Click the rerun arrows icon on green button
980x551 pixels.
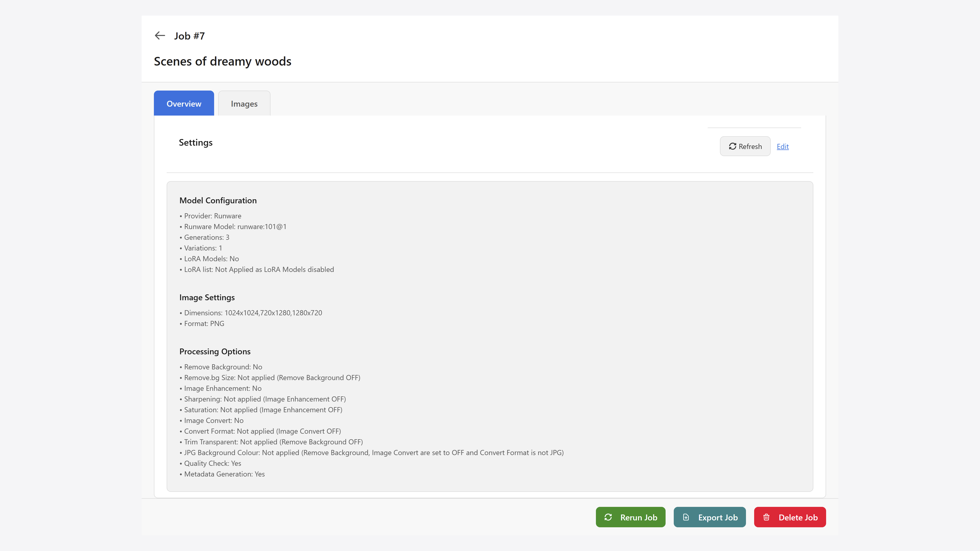[608, 517]
